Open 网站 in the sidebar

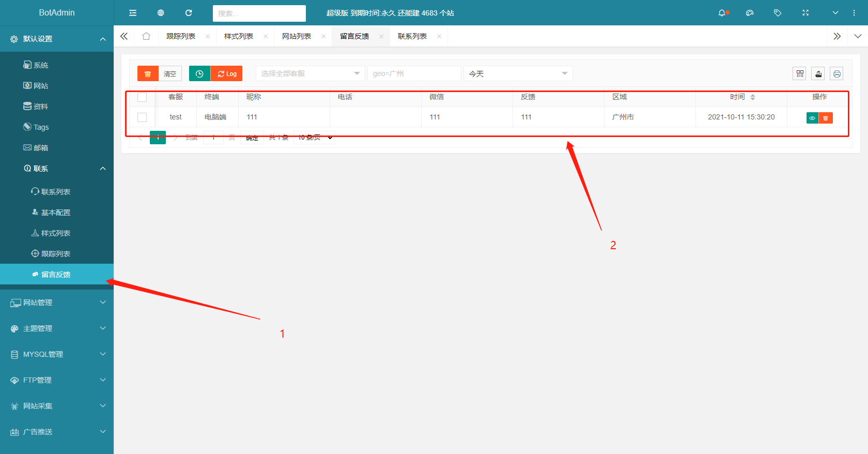pos(57,86)
